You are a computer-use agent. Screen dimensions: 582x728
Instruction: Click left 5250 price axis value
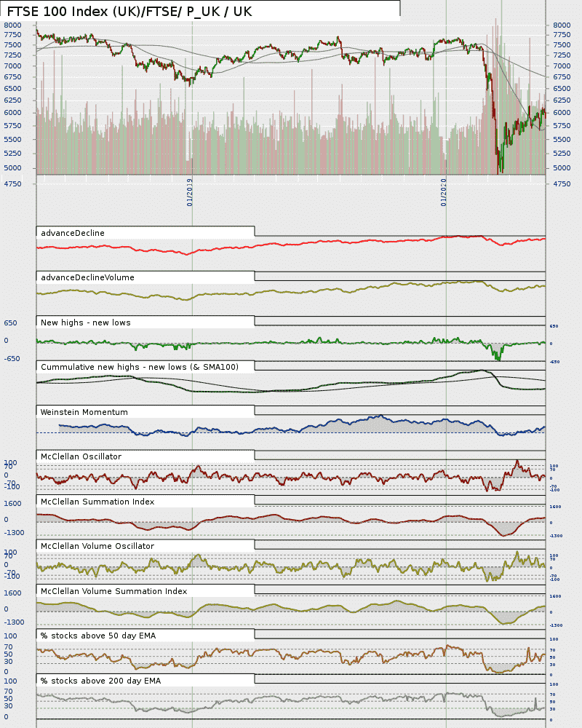click(x=12, y=153)
